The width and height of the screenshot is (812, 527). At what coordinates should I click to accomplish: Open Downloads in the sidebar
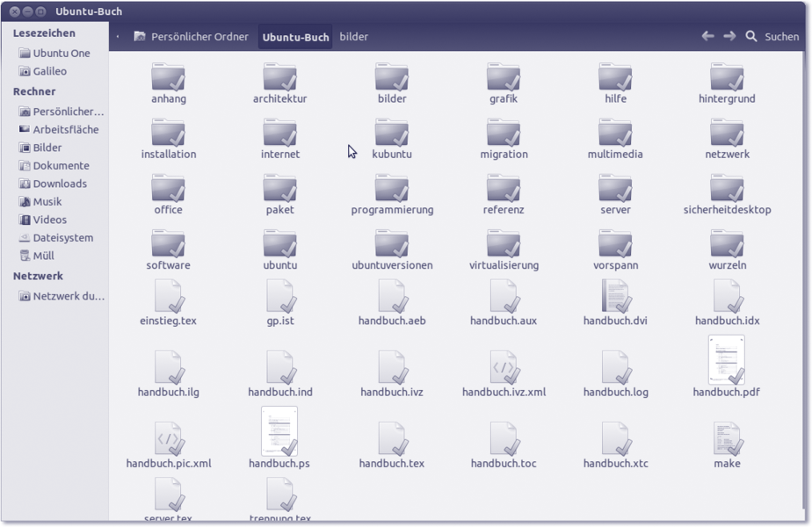60,184
